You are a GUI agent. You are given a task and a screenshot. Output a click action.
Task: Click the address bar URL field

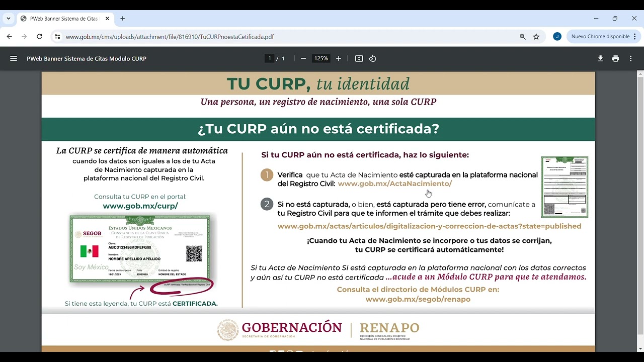tap(287, 37)
